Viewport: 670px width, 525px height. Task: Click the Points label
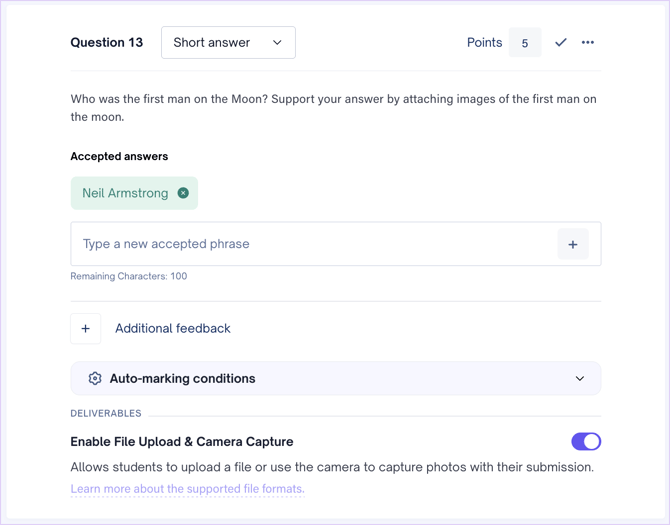484,43
